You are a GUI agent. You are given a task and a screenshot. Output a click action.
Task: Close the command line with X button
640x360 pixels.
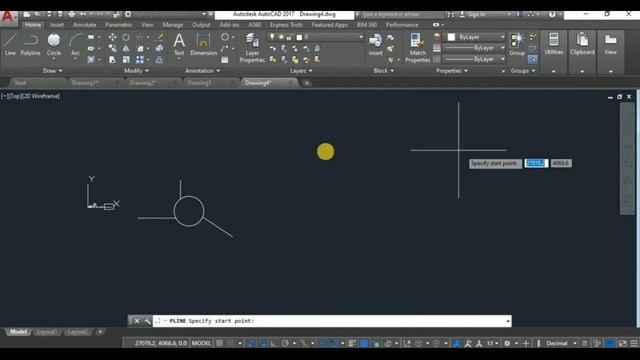tap(137, 321)
